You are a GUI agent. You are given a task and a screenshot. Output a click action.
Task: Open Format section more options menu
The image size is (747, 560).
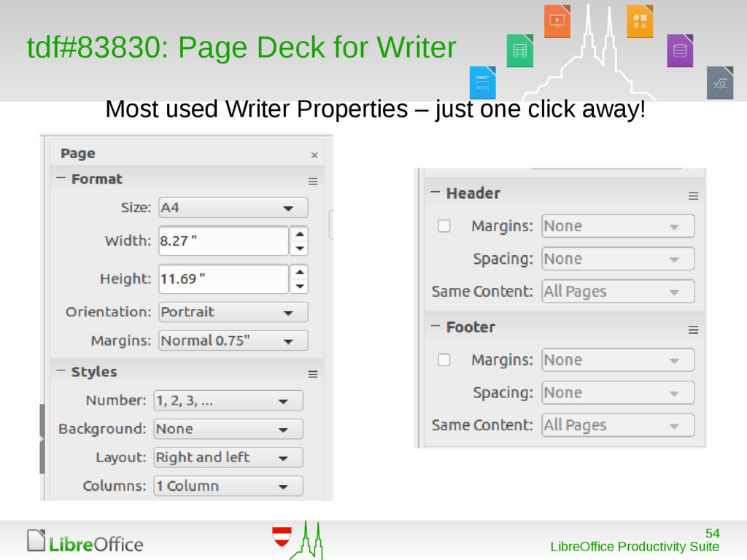coord(312,182)
